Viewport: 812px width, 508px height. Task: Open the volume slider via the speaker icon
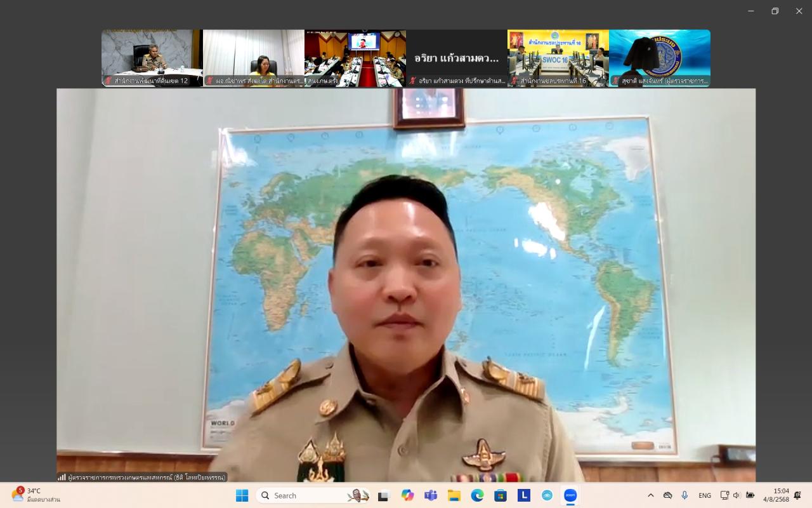pyautogui.click(x=737, y=495)
